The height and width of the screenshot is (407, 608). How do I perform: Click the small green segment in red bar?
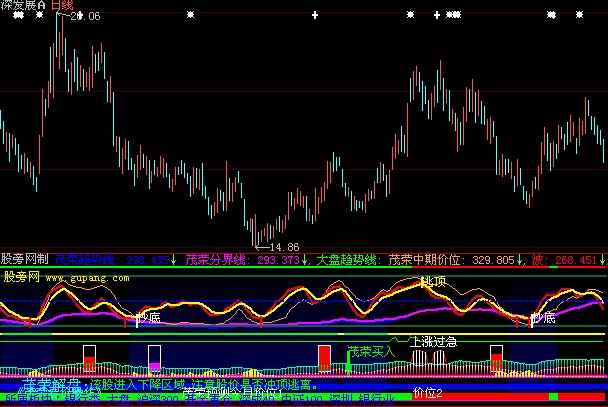coord(554,396)
